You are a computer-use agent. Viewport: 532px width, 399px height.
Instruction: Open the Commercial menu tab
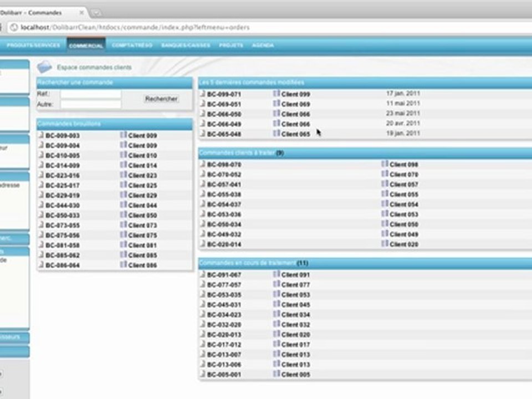pos(86,45)
